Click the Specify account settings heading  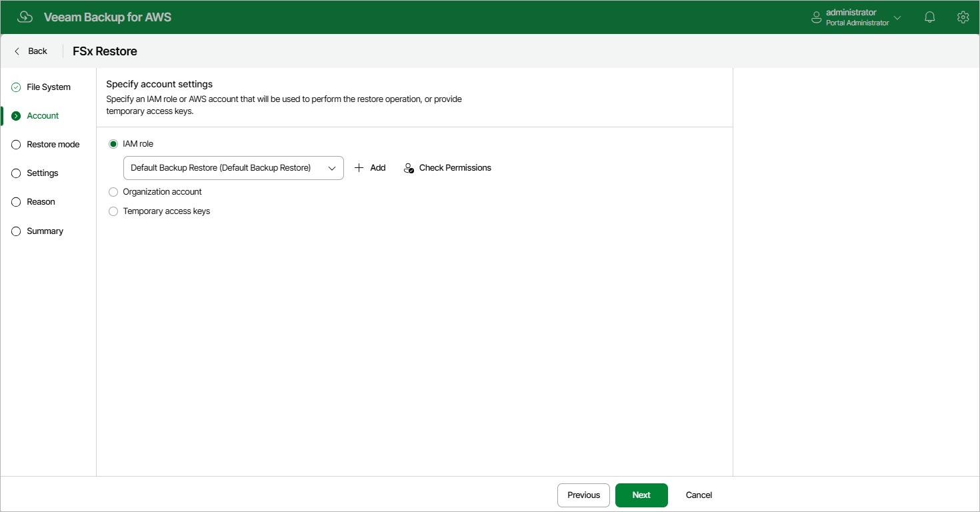pyautogui.click(x=159, y=85)
